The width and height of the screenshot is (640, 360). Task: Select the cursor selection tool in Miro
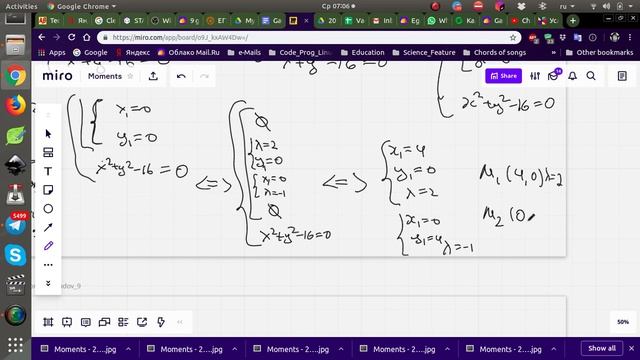[48, 134]
